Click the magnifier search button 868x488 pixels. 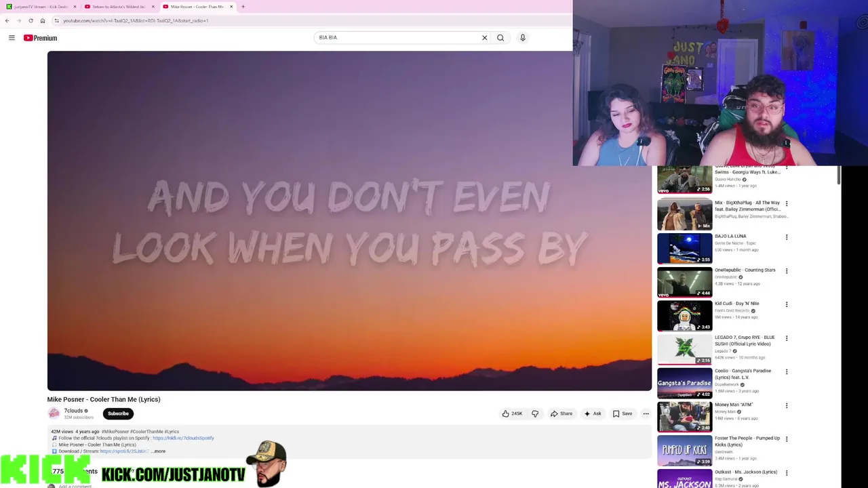point(500,38)
